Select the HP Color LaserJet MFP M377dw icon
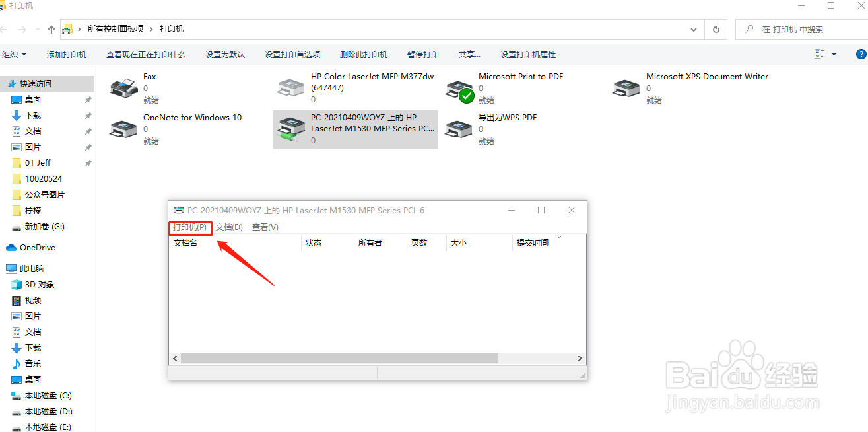 (290, 88)
